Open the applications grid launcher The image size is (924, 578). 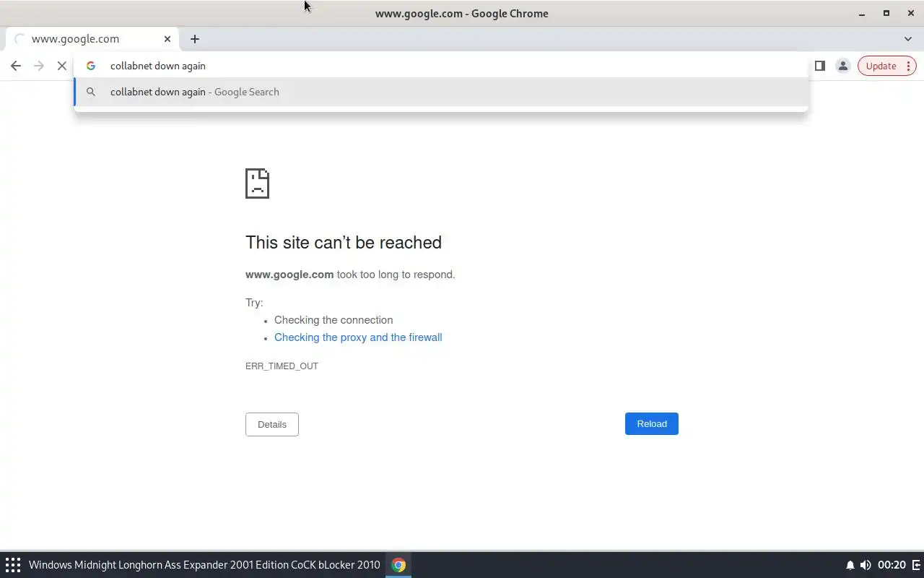(13, 565)
